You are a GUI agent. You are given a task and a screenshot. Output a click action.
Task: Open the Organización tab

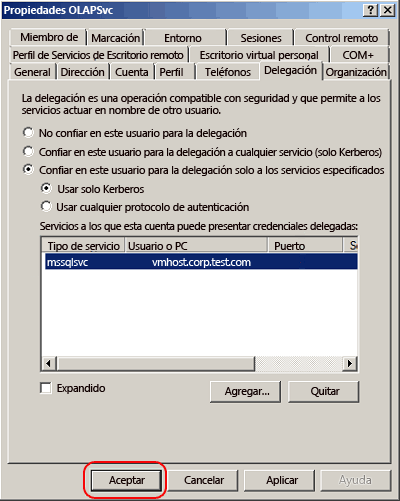[356, 72]
